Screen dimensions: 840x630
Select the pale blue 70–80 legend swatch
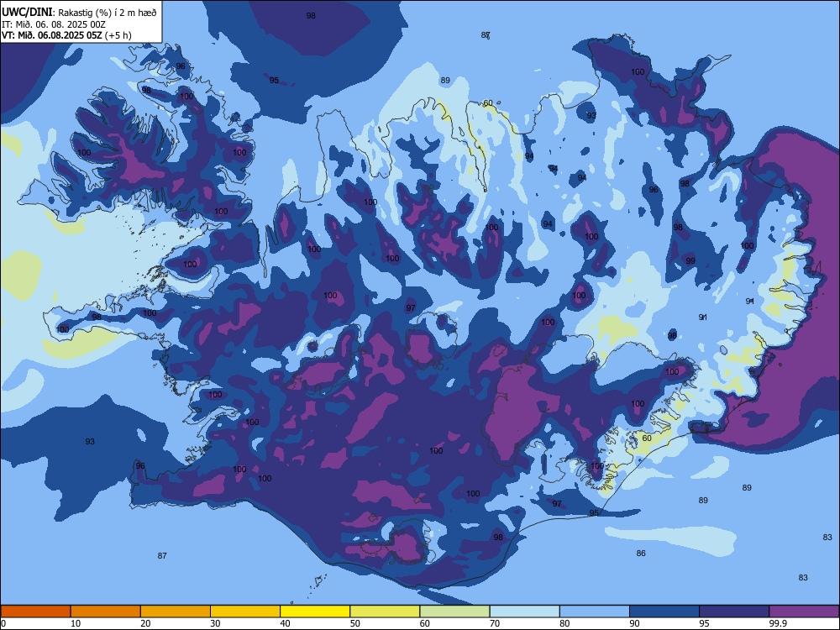(524, 612)
